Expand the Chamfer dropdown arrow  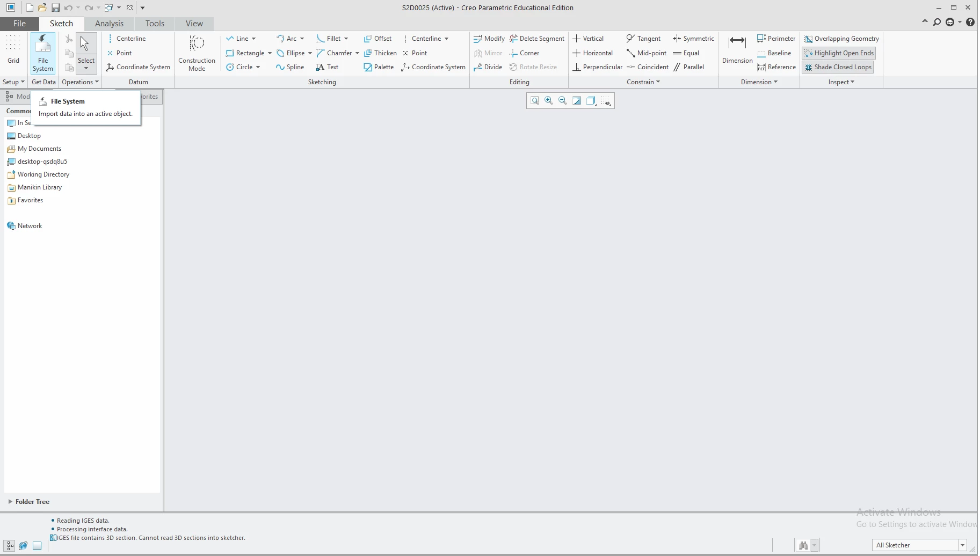click(357, 53)
